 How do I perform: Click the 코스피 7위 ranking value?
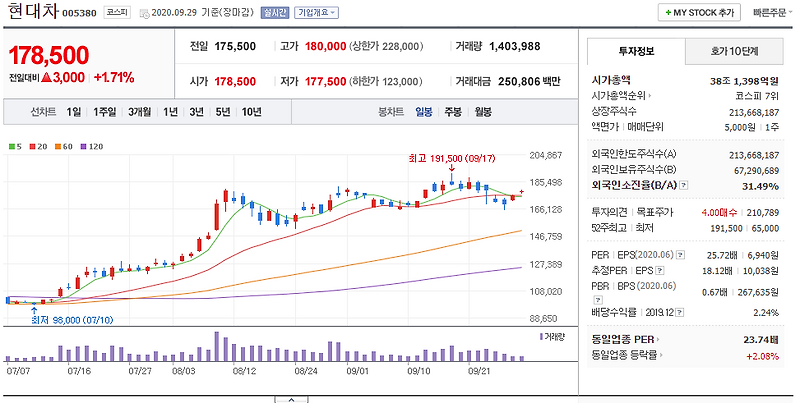coord(757,95)
